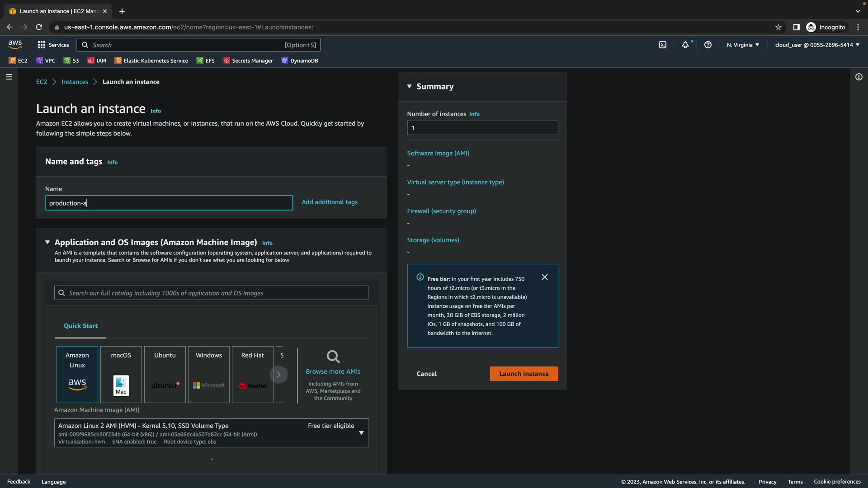The height and width of the screenshot is (488, 868).
Task: Dismiss the Free tier info box
Action: 545,277
